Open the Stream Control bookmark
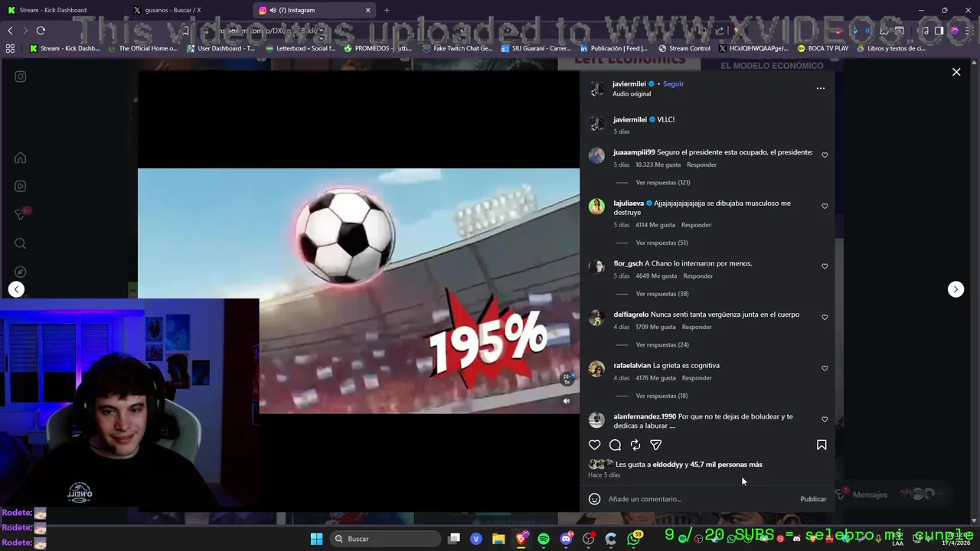The height and width of the screenshot is (551, 980). [x=684, y=48]
